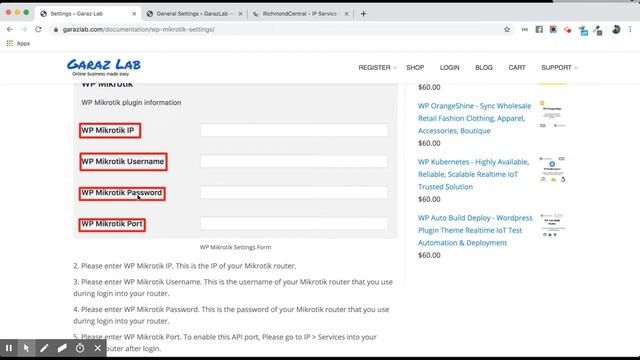The width and height of the screenshot is (640, 360).
Task: Open the CART page
Action: [517, 67]
